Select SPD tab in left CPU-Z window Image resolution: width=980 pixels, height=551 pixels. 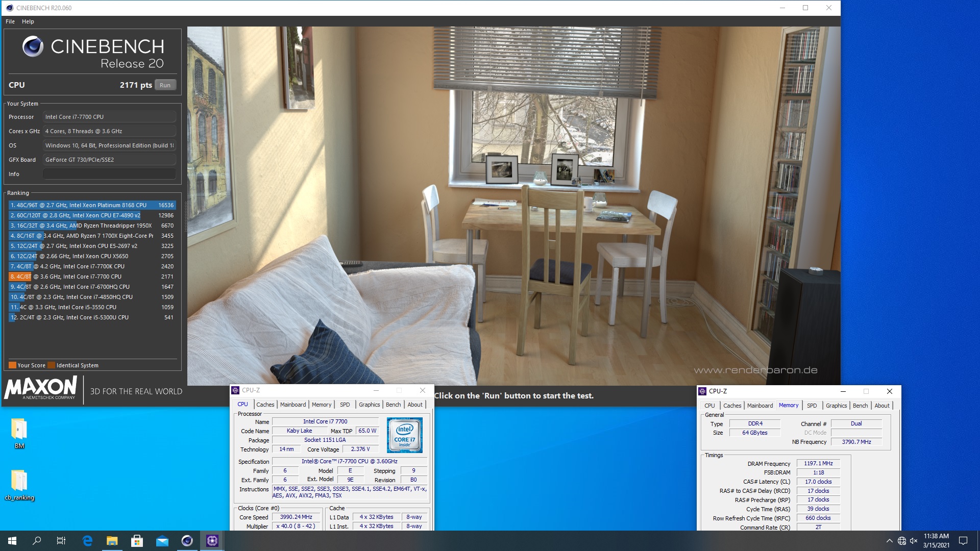[x=345, y=405]
